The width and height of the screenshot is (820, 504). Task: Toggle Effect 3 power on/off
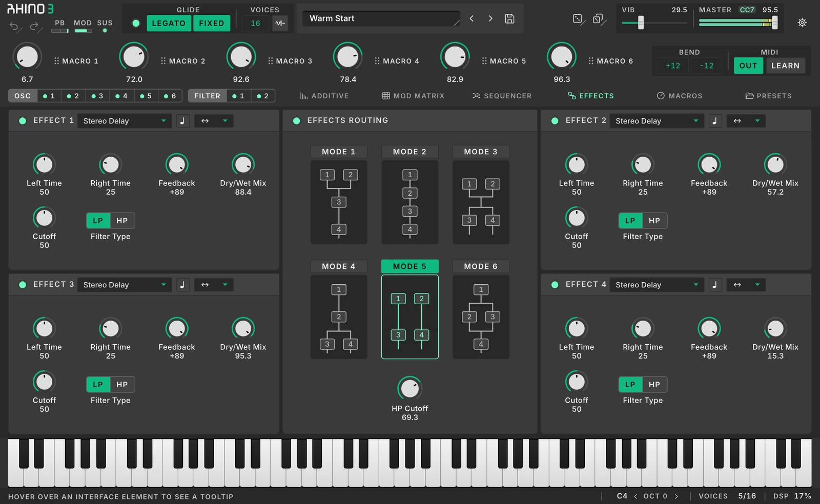pos(23,285)
